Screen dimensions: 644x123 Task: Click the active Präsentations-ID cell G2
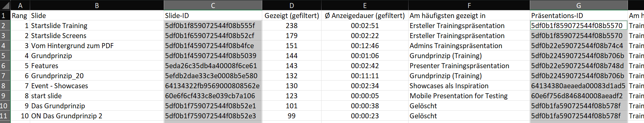tap(579, 25)
